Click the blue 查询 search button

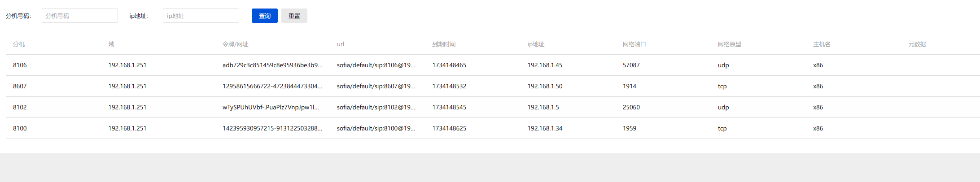[x=264, y=16]
